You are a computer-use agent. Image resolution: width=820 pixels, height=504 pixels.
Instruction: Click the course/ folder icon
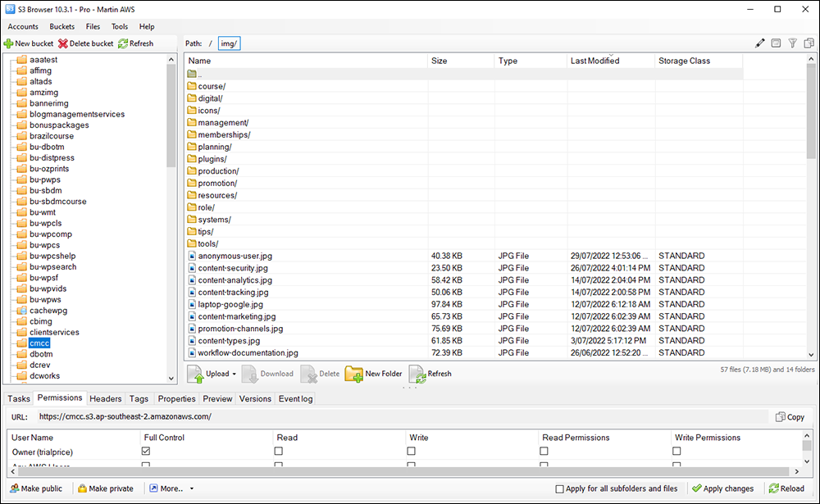point(192,86)
